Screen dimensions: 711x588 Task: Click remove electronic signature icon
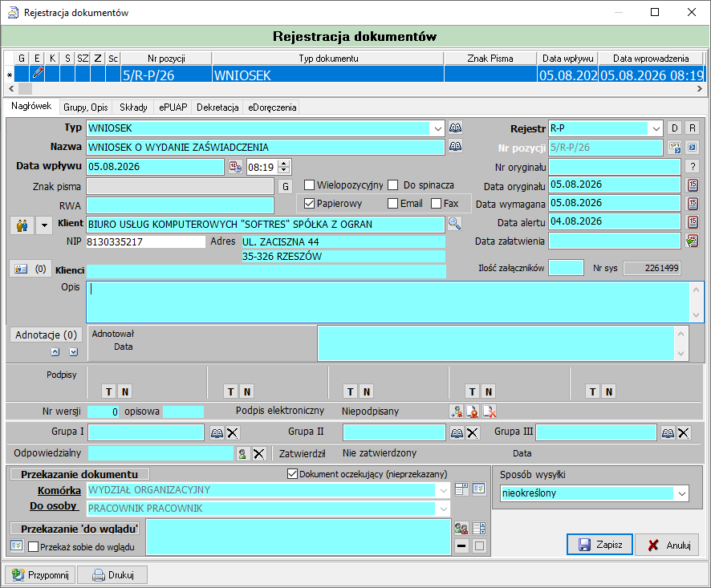point(490,412)
